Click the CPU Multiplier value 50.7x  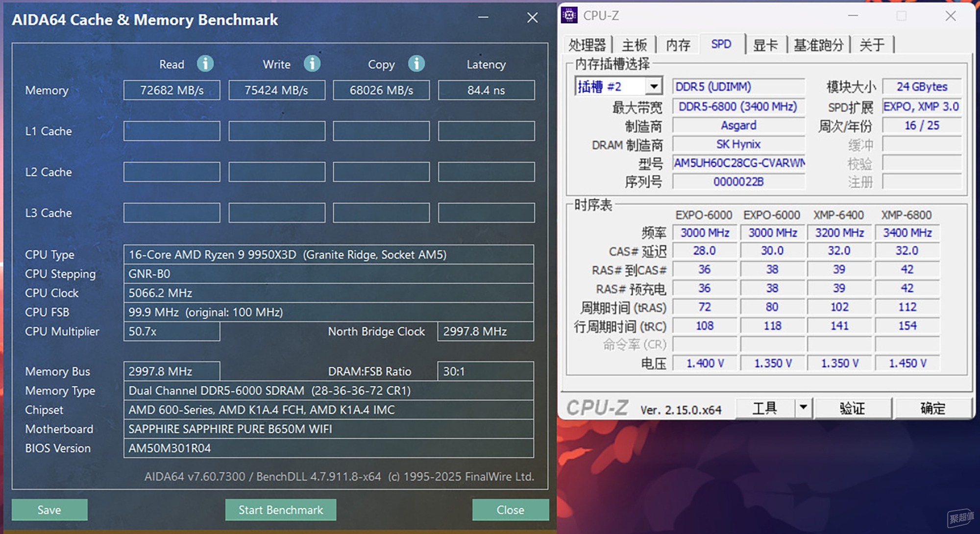tap(172, 331)
